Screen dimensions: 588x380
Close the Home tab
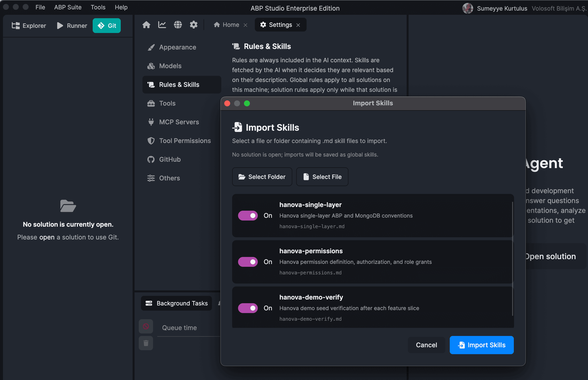tap(245, 25)
